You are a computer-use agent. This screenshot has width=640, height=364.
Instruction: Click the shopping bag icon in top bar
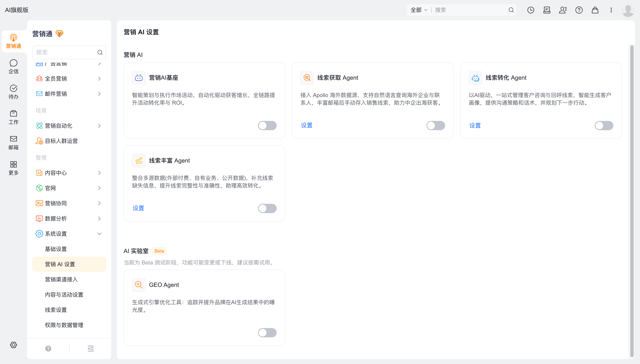tap(595, 10)
